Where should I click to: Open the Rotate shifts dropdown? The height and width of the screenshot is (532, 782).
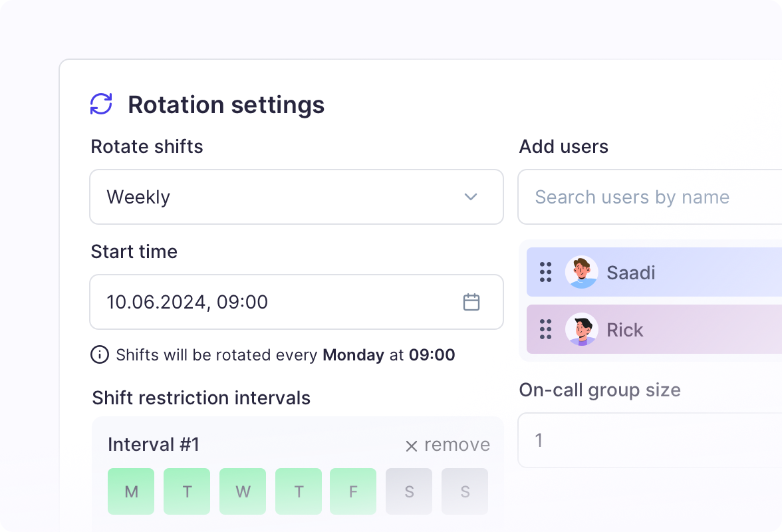point(297,197)
